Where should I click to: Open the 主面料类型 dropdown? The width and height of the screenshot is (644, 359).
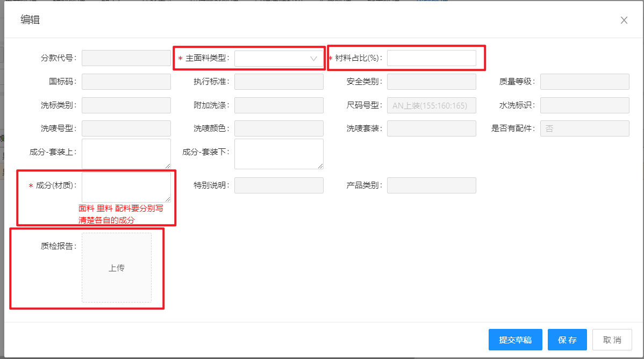point(278,58)
